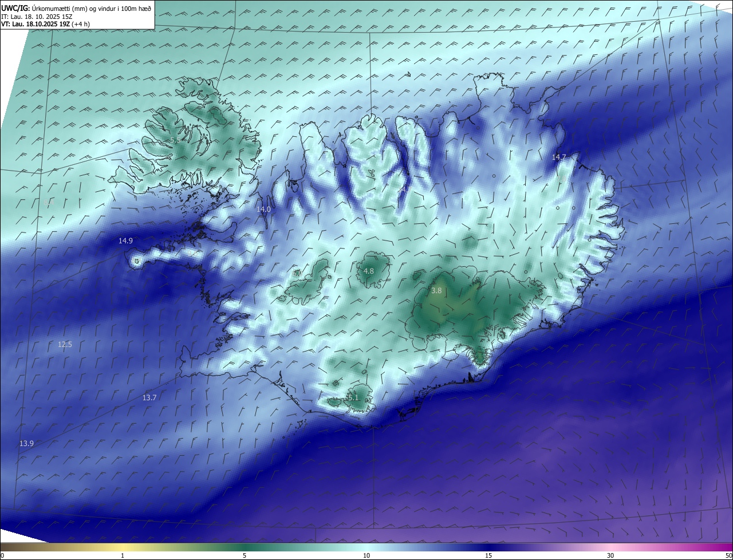Image resolution: width=733 pixels, height=560 pixels.
Task: Click the 14.0 value label on the map
Action: [263, 210]
